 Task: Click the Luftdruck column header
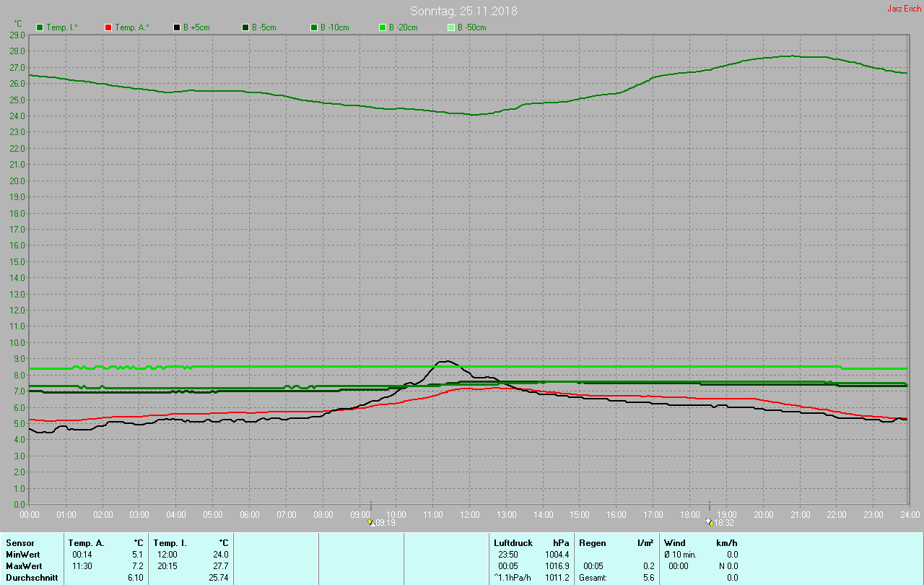tap(513, 543)
